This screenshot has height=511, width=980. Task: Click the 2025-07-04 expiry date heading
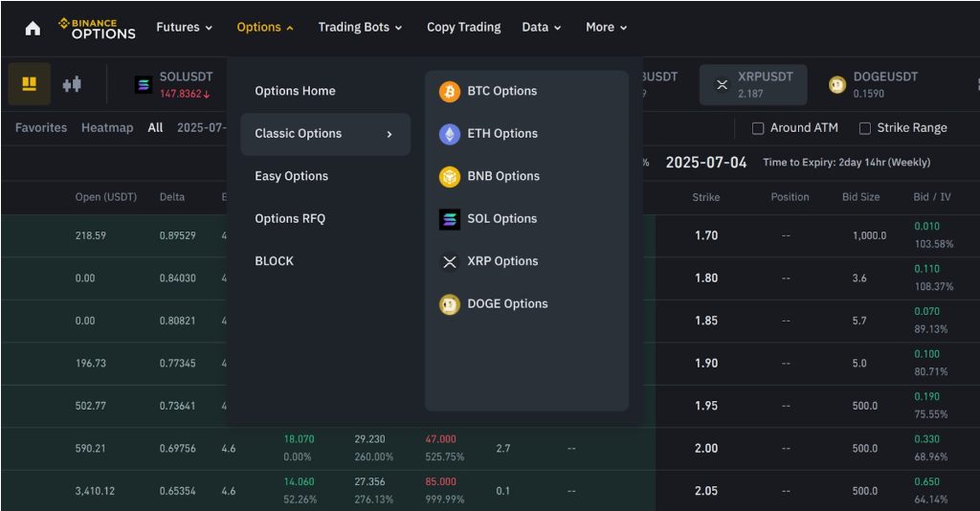point(706,163)
